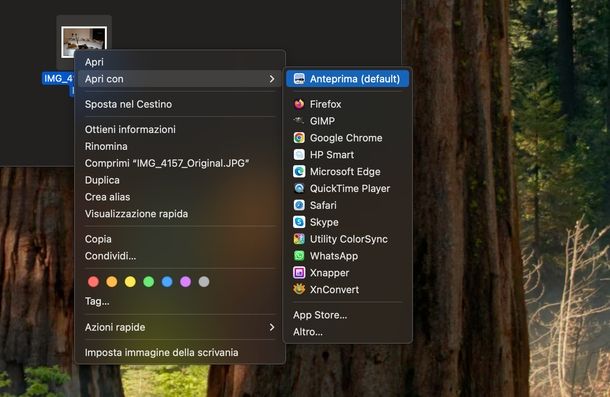
Task: Apply the purple tag color
Action: coord(186,281)
